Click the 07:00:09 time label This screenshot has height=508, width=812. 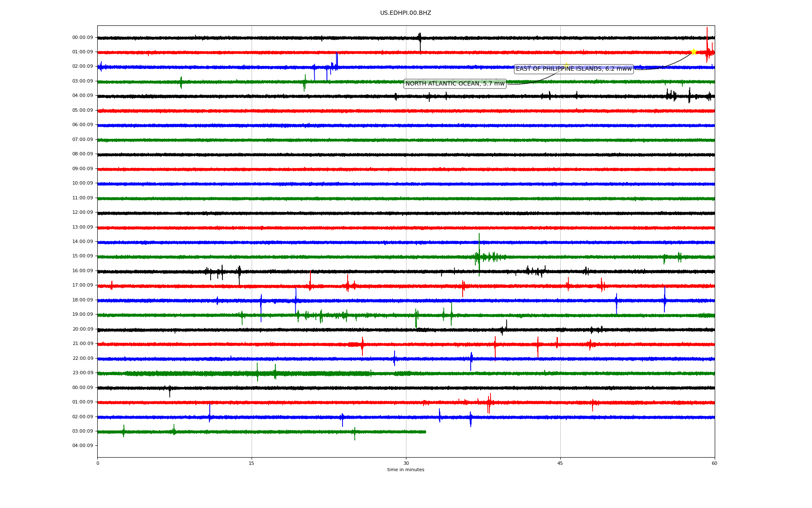coord(82,140)
